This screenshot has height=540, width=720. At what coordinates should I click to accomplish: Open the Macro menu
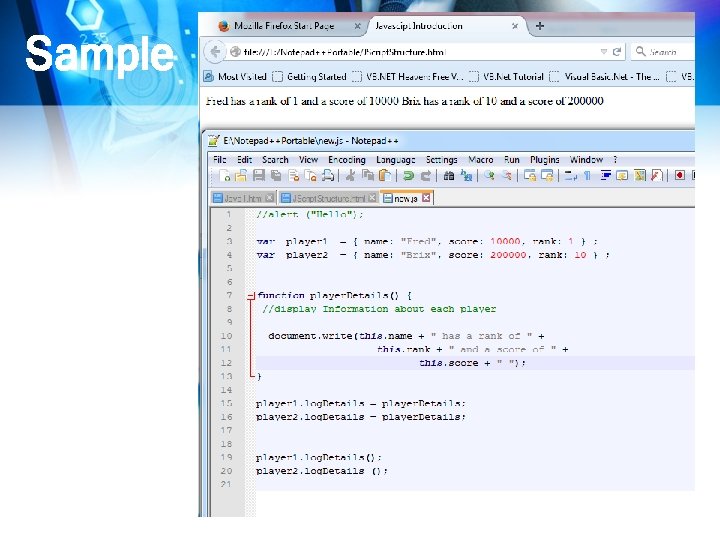(x=480, y=159)
